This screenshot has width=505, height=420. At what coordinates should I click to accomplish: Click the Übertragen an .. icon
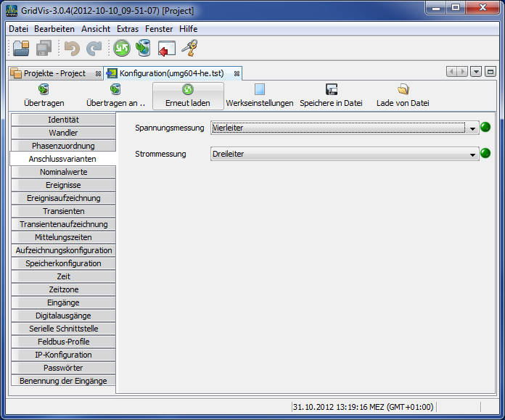coord(115,89)
